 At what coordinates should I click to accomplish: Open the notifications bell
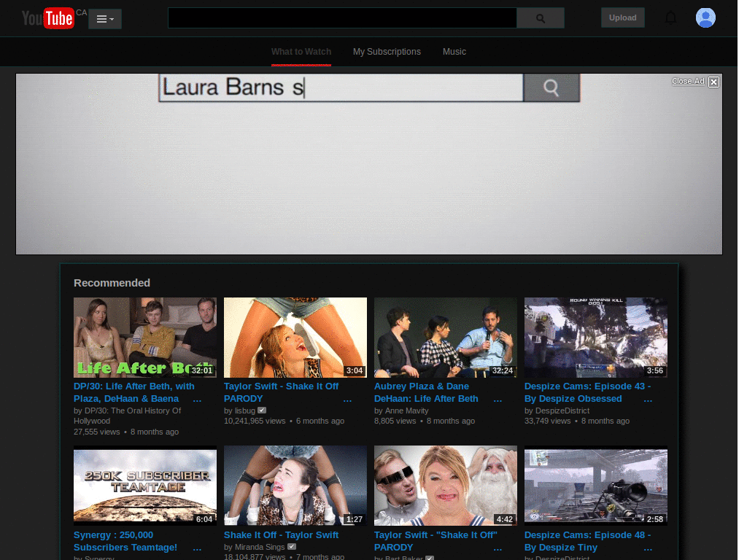pos(671,18)
